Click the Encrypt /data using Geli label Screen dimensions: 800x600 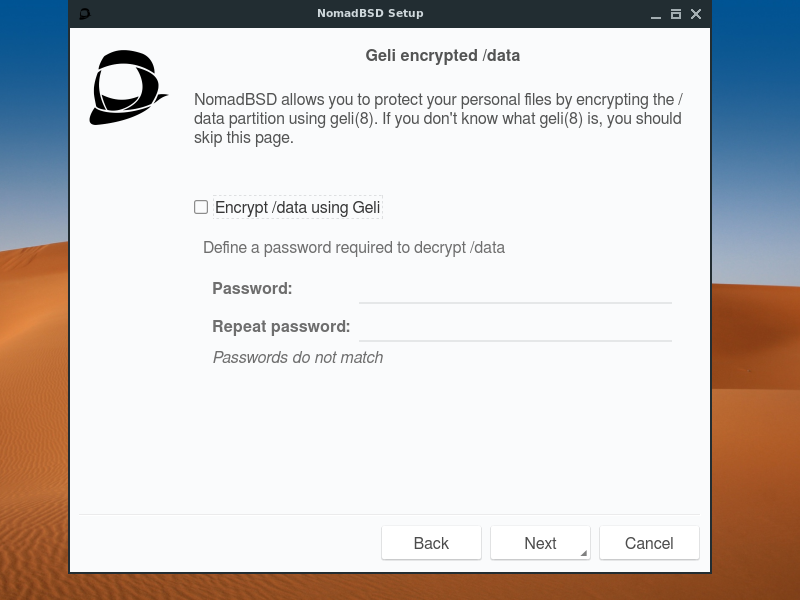(297, 207)
